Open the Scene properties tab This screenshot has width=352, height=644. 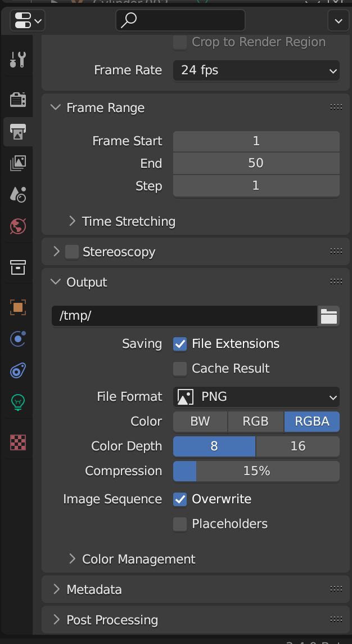17,194
